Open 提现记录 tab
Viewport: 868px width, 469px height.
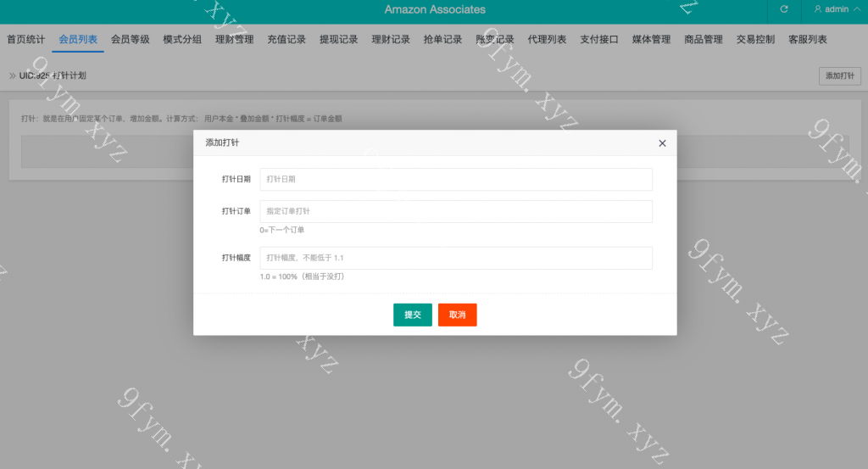[338, 39]
